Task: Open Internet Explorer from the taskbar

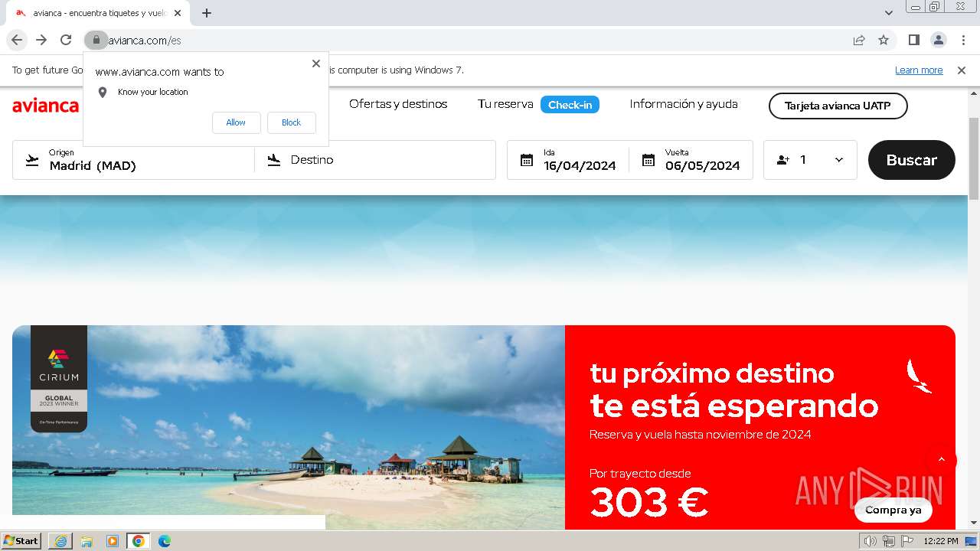Action: (x=60, y=541)
